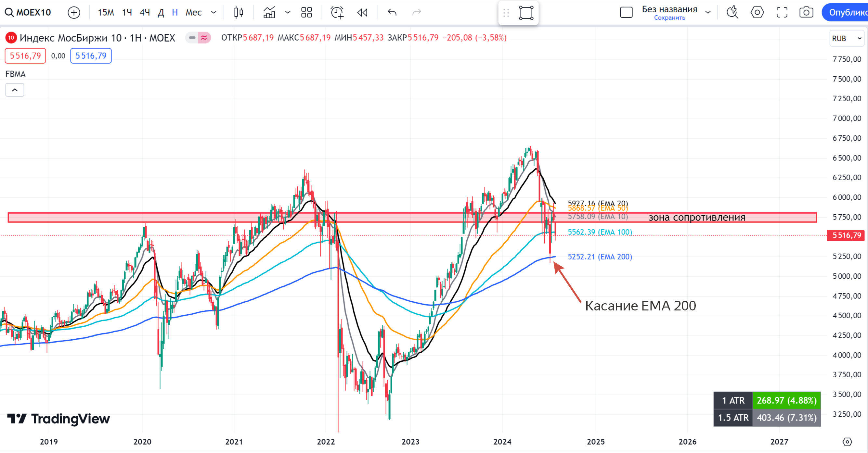Screen dimensions: 868x453
Task: Take chart snapshot with camera icon
Action: [x=806, y=12]
